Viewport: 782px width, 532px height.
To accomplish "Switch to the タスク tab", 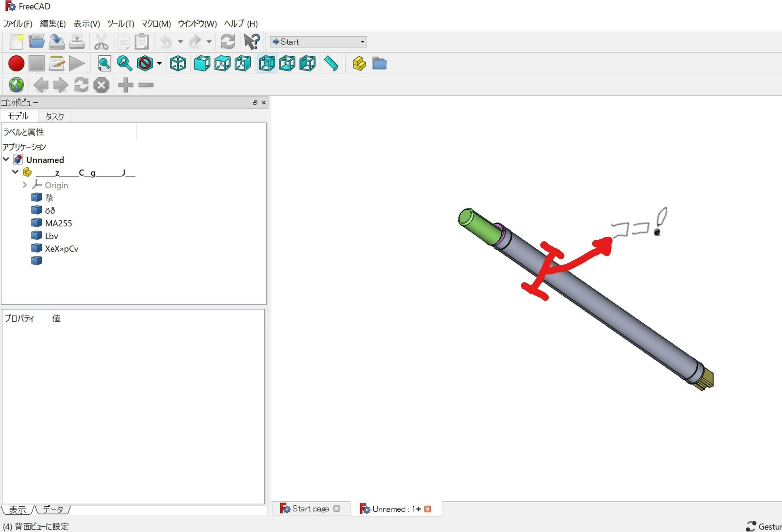I will pos(54,116).
